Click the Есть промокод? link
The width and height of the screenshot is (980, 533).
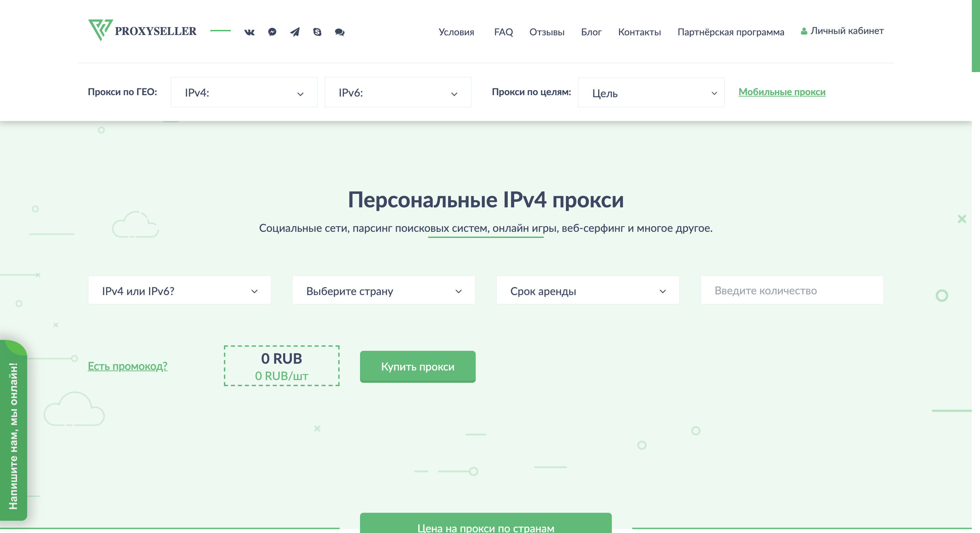click(x=128, y=366)
